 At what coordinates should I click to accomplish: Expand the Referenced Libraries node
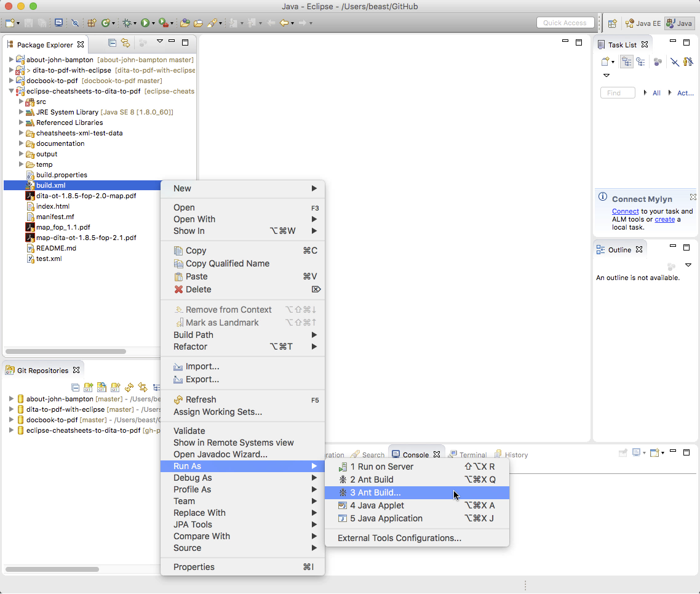[x=21, y=122]
